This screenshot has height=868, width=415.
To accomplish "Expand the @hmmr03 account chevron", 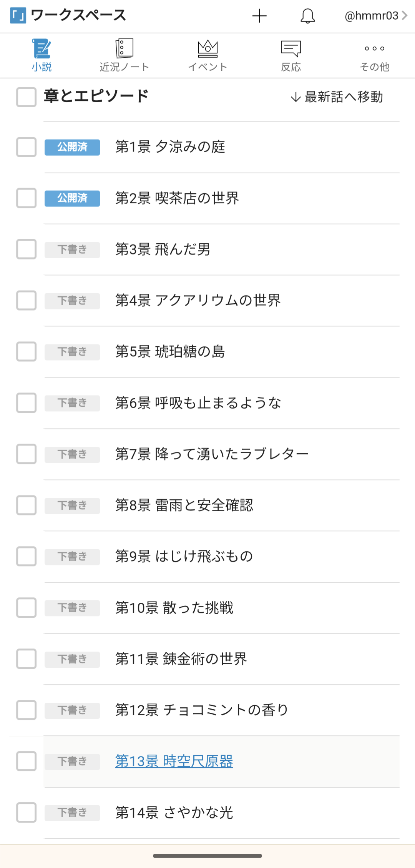I will (x=404, y=15).
